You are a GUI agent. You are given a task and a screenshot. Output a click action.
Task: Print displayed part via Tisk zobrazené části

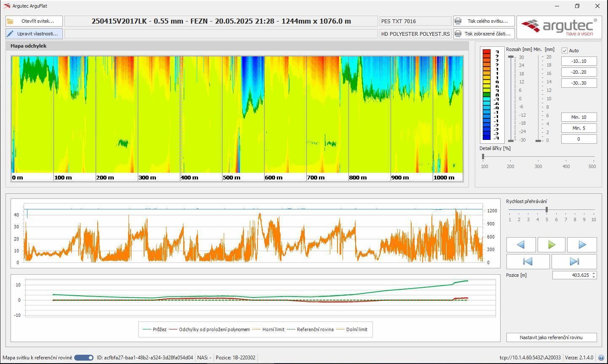484,34
